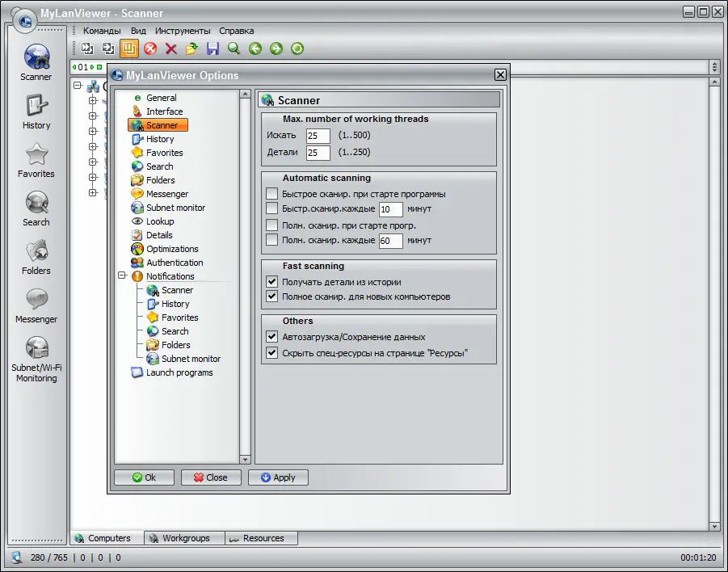Click options tree scrollbar up arrow
728x572 pixels.
[x=245, y=95]
